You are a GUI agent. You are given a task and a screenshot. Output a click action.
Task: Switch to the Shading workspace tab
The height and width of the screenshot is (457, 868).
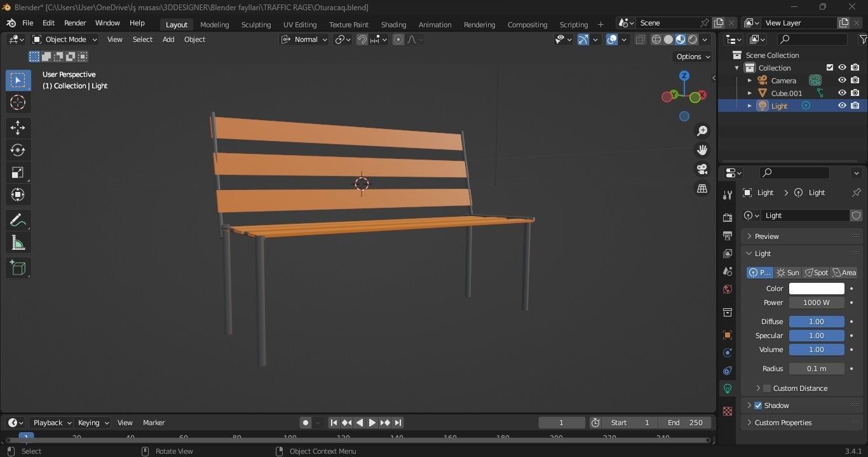(393, 25)
